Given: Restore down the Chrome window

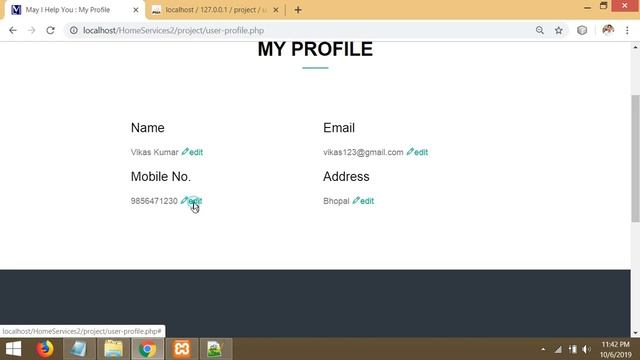Looking at the screenshot, I should tap(604, 6).
